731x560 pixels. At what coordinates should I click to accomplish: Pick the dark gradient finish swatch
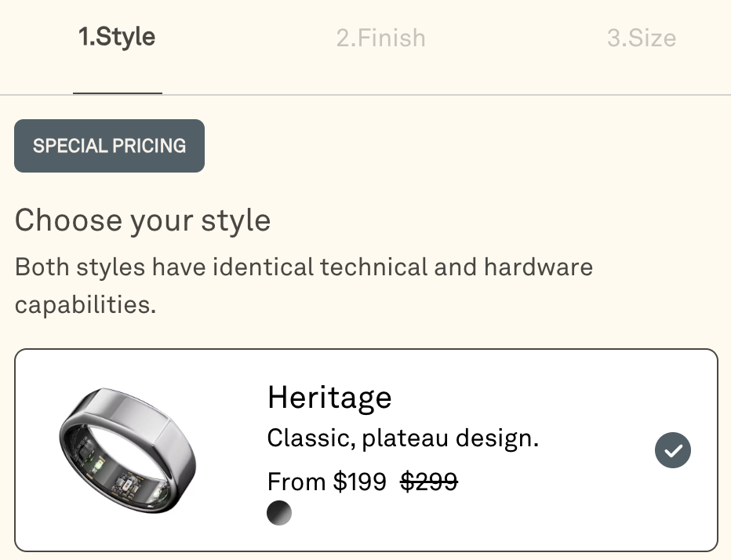pyautogui.click(x=279, y=513)
